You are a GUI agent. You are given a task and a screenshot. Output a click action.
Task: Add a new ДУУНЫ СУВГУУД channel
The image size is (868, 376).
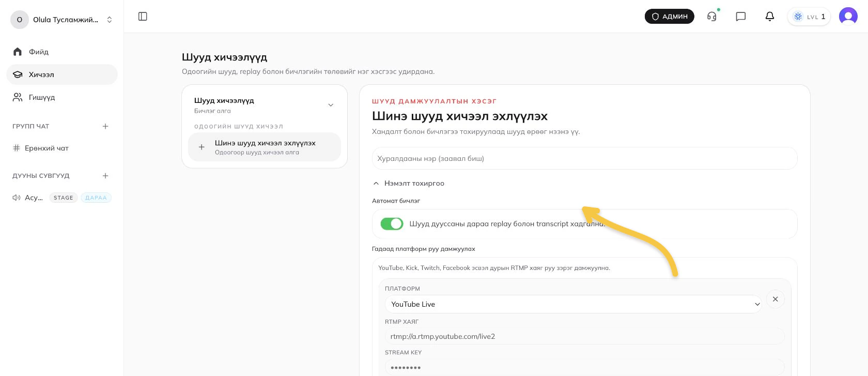click(105, 176)
